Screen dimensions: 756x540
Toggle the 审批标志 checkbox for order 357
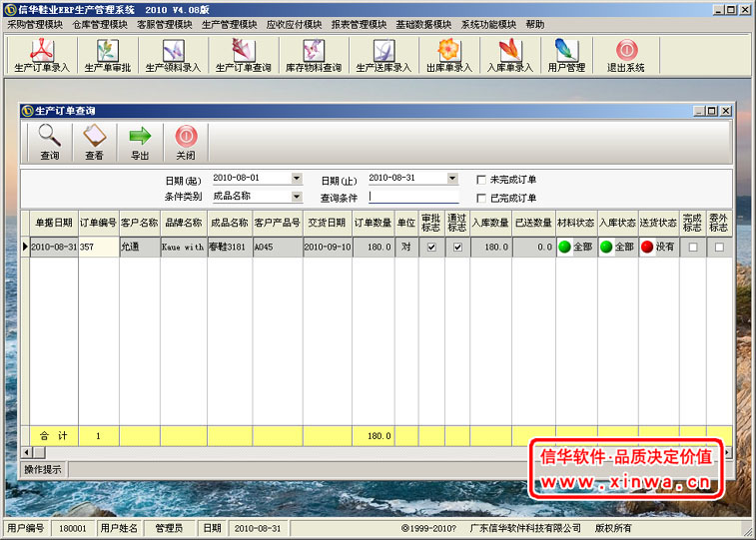(431, 248)
